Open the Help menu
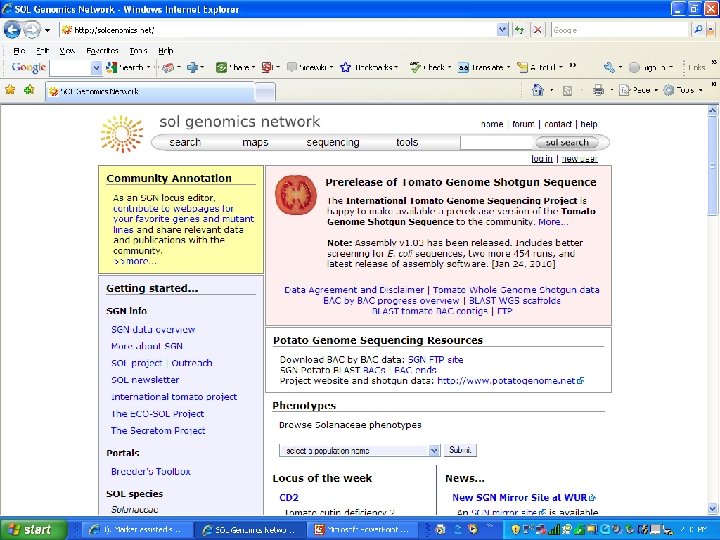The width and height of the screenshot is (720, 540). (x=165, y=51)
